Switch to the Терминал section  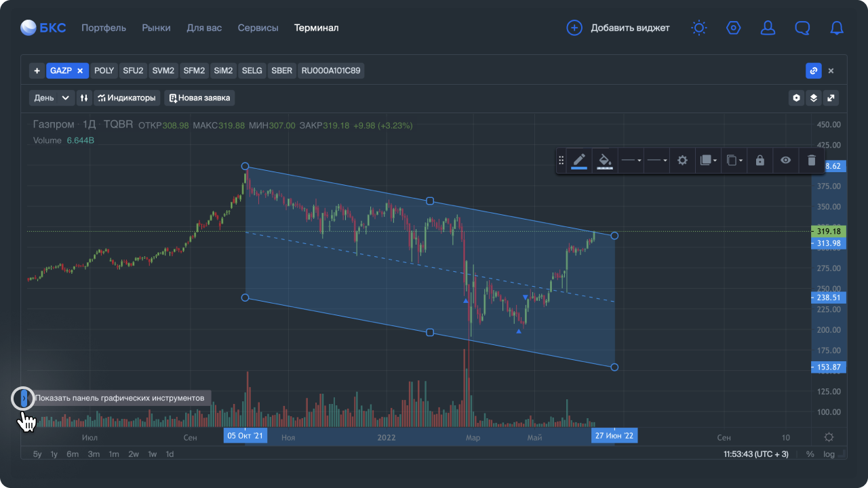pos(316,28)
